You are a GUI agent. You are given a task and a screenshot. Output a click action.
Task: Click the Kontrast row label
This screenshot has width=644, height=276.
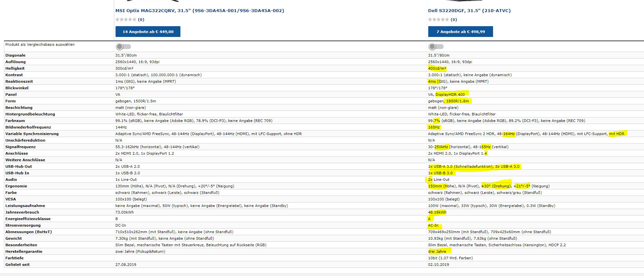(14, 75)
